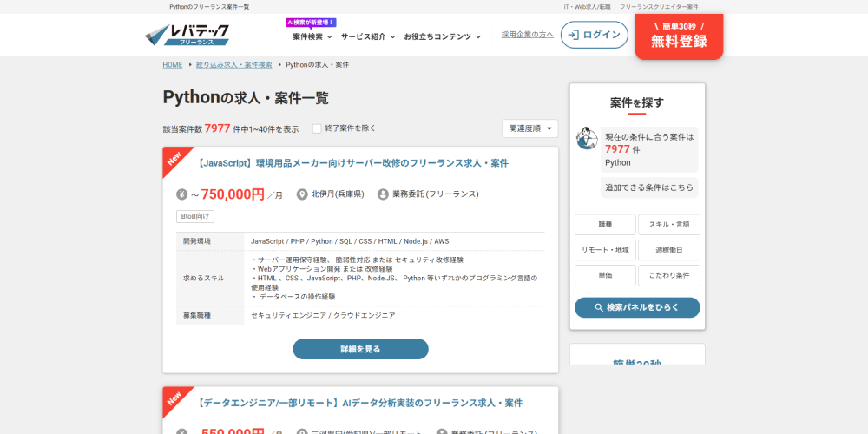Screen dimensions: 868x434
Task: Toggle the 終了案件を除く checkbox
Action: pos(317,128)
